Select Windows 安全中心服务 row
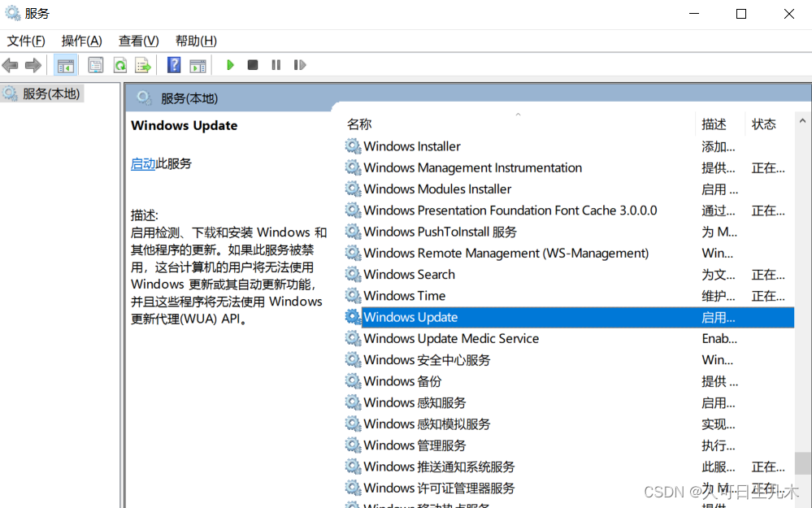The height and width of the screenshot is (508, 812). pyautogui.click(x=427, y=360)
